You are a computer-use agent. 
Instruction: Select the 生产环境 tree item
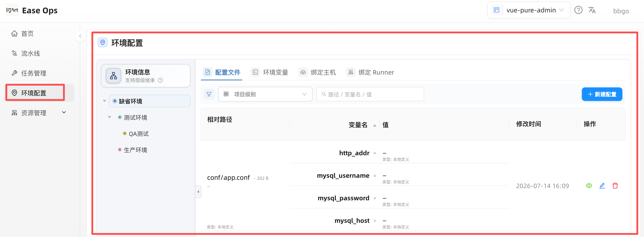point(135,150)
